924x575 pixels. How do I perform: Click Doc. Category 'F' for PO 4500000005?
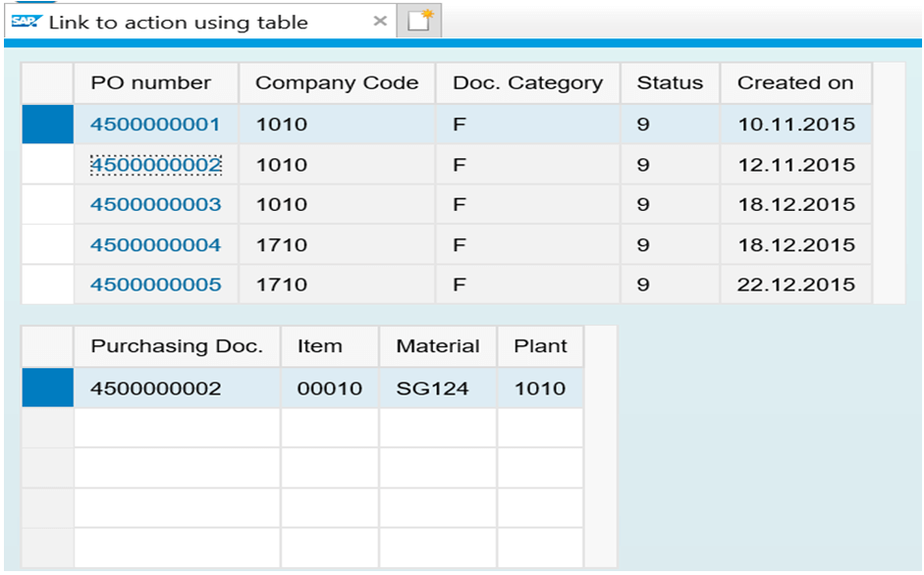[x=528, y=285]
